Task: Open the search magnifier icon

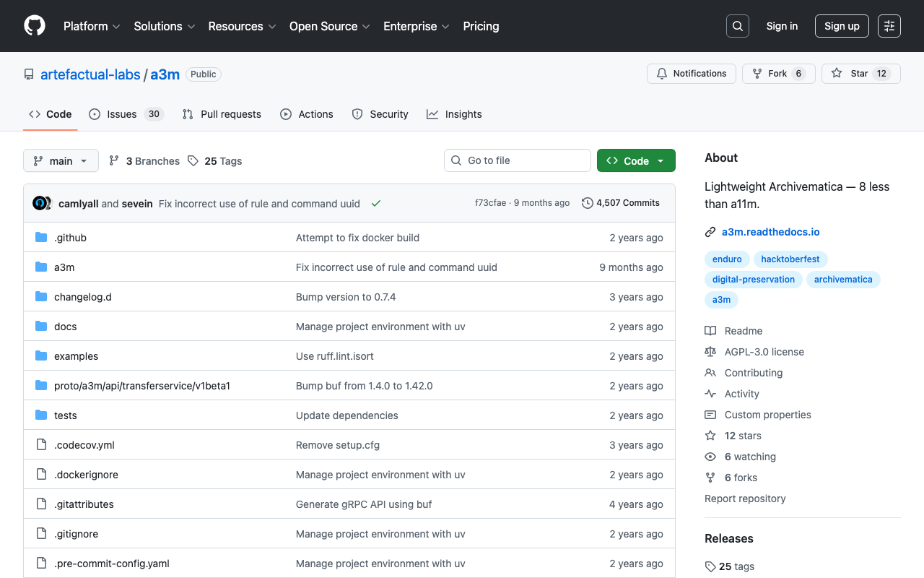Action: coord(737,26)
